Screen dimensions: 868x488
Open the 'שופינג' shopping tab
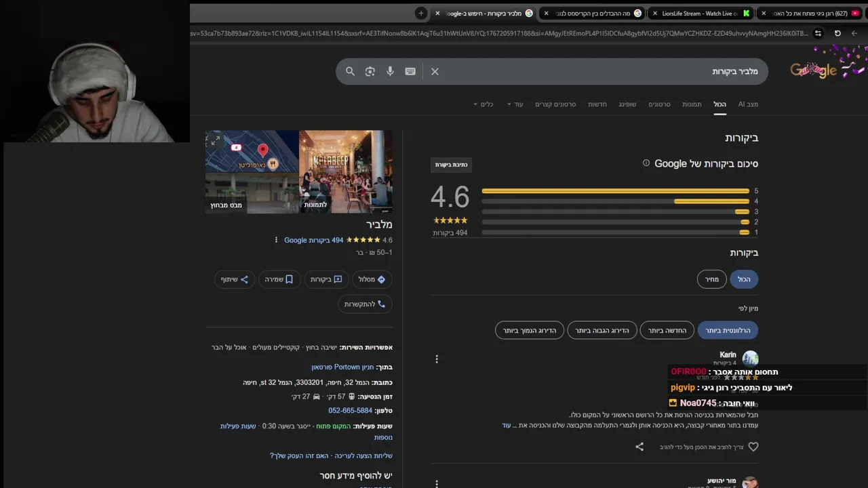[x=627, y=104]
